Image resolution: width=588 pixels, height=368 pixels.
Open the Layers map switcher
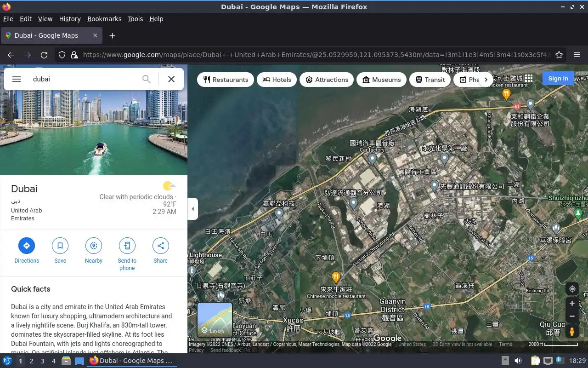[x=215, y=320]
